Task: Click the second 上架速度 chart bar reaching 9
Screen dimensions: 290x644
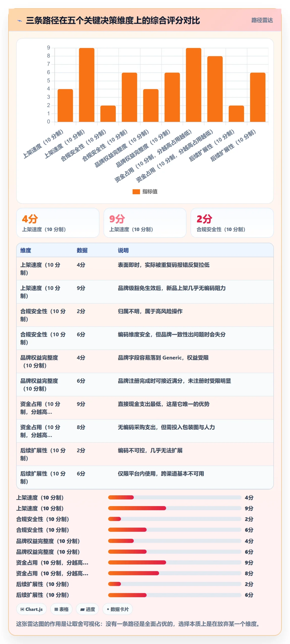Action: point(87,85)
